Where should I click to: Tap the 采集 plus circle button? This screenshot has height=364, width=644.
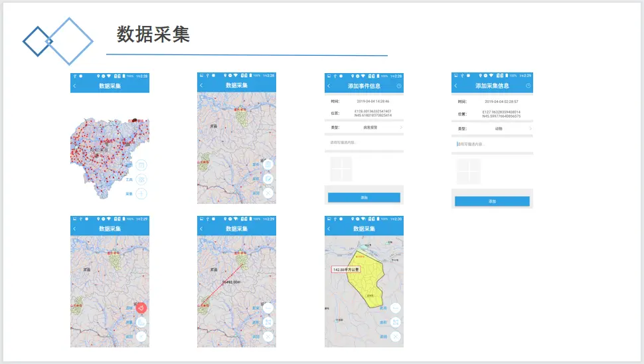coord(141,193)
